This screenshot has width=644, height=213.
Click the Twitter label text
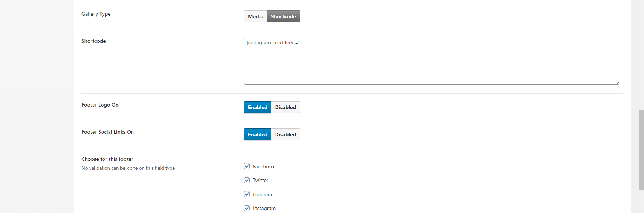(x=260, y=181)
